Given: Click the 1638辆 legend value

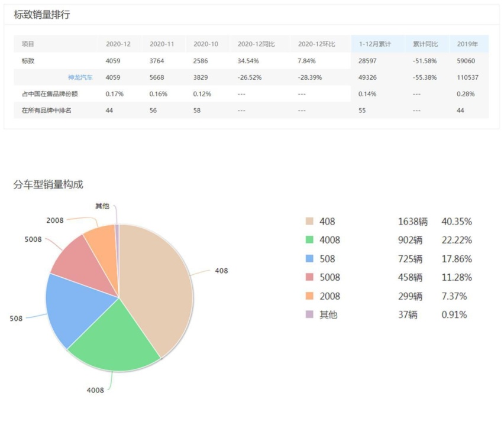Looking at the screenshot, I should (x=413, y=222).
